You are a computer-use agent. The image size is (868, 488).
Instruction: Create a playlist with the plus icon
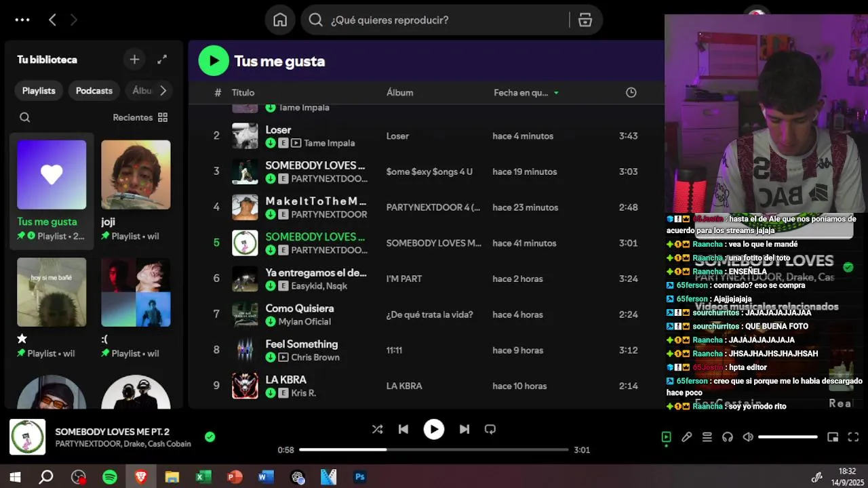click(x=134, y=60)
